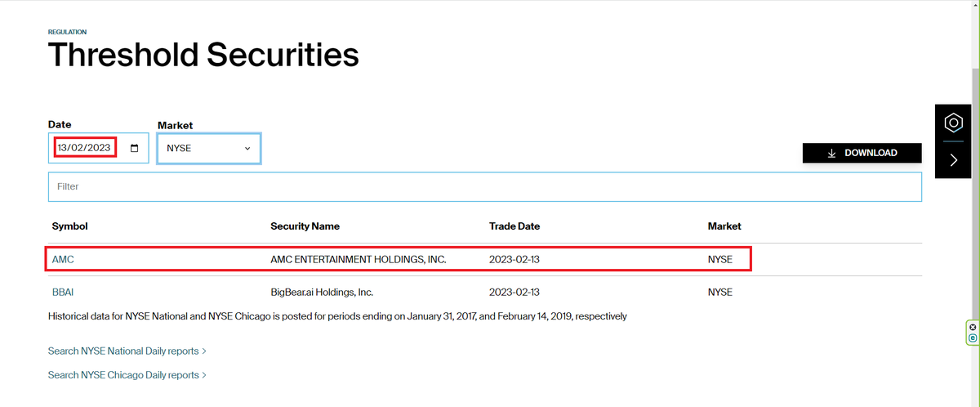The width and height of the screenshot is (980, 407).
Task: Click the Trade Date column header
Action: click(x=514, y=226)
